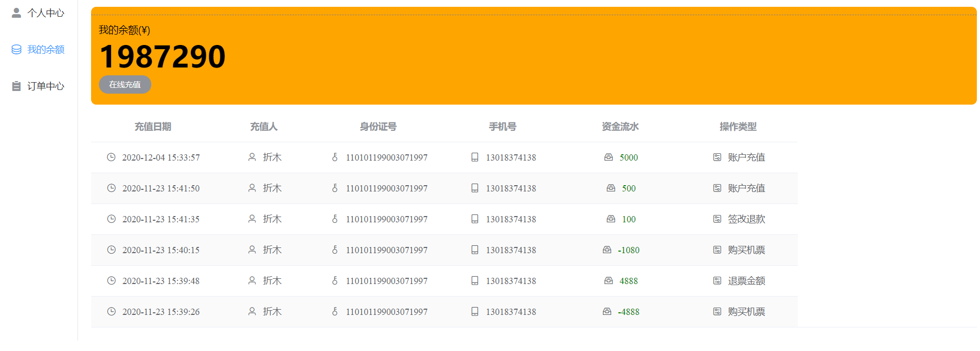Click phone icon in the 15:41:50 row
The width and height of the screenshot is (980, 351).
click(475, 188)
